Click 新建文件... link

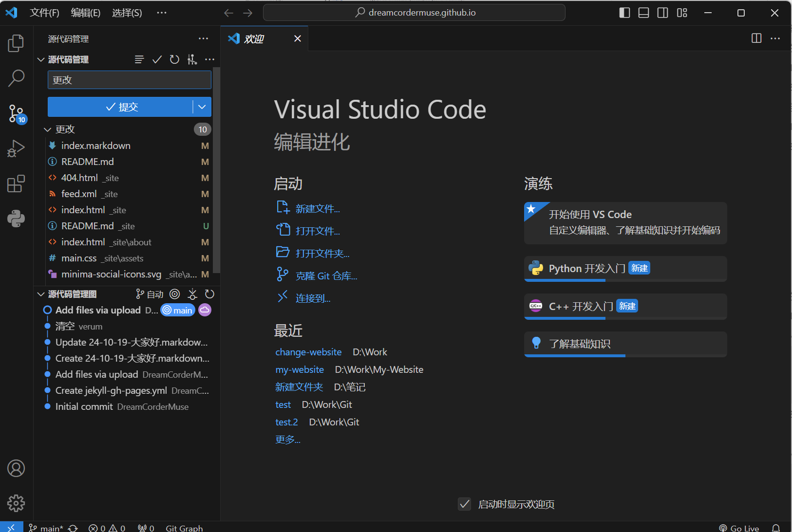[318, 209]
